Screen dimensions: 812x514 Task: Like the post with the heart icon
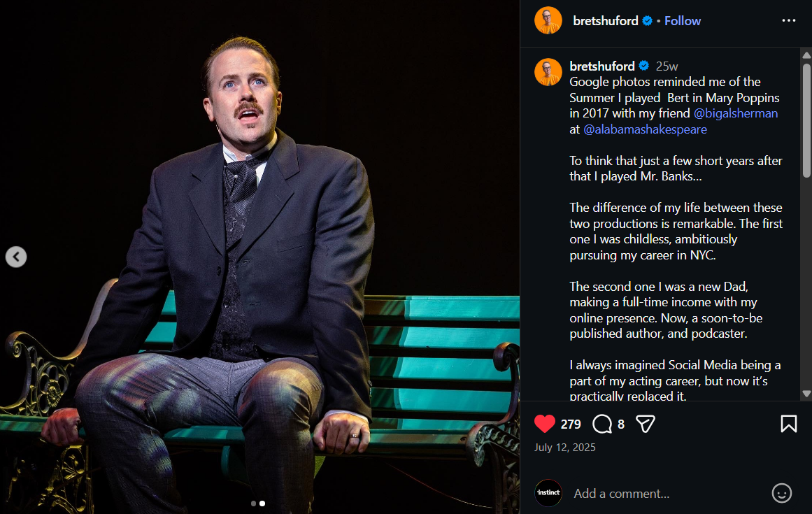[545, 424]
